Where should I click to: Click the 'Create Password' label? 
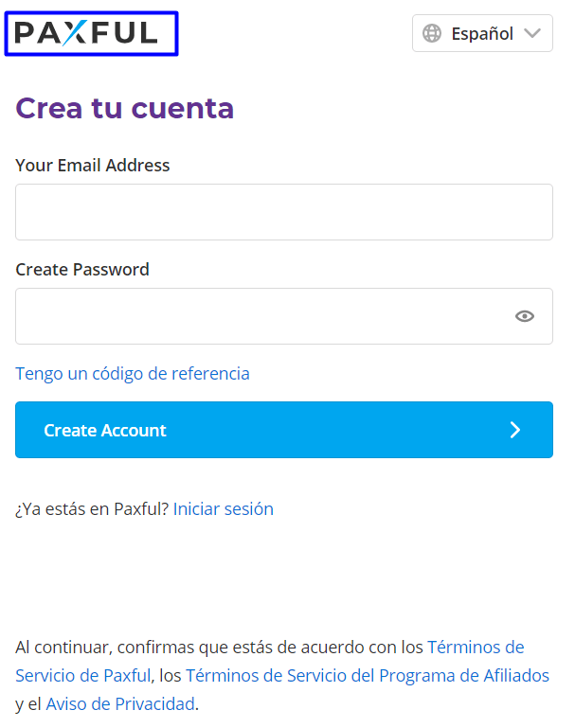pyautogui.click(x=82, y=270)
